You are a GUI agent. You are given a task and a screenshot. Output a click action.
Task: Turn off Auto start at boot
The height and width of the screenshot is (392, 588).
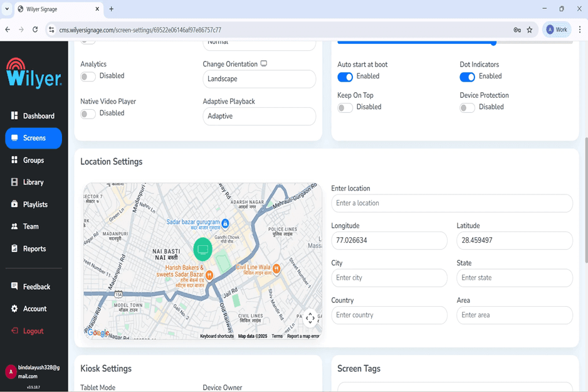click(x=345, y=77)
